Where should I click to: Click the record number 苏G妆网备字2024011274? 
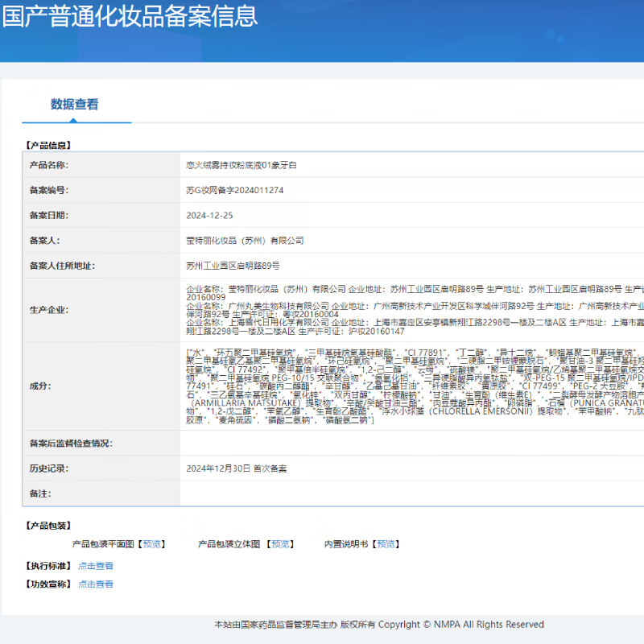pos(234,191)
